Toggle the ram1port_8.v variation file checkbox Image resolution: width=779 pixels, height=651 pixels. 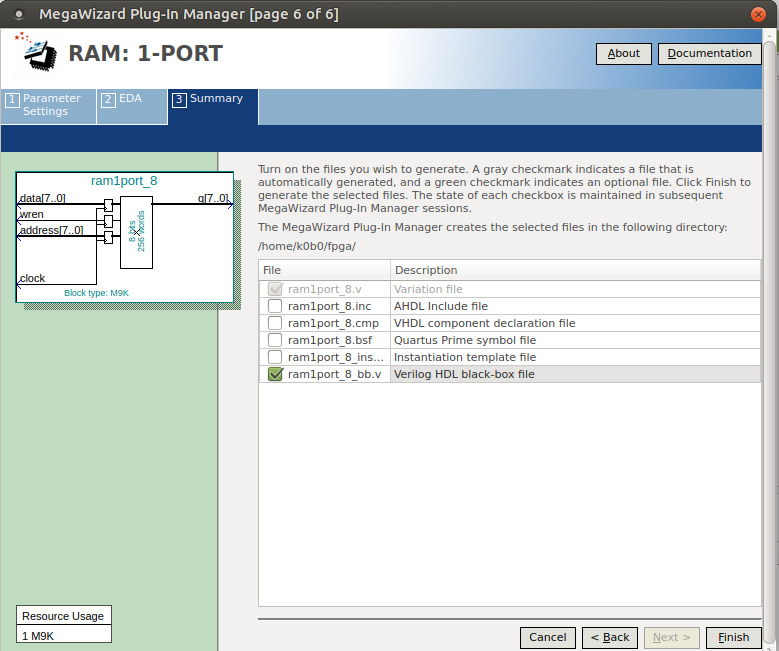pyautogui.click(x=275, y=289)
